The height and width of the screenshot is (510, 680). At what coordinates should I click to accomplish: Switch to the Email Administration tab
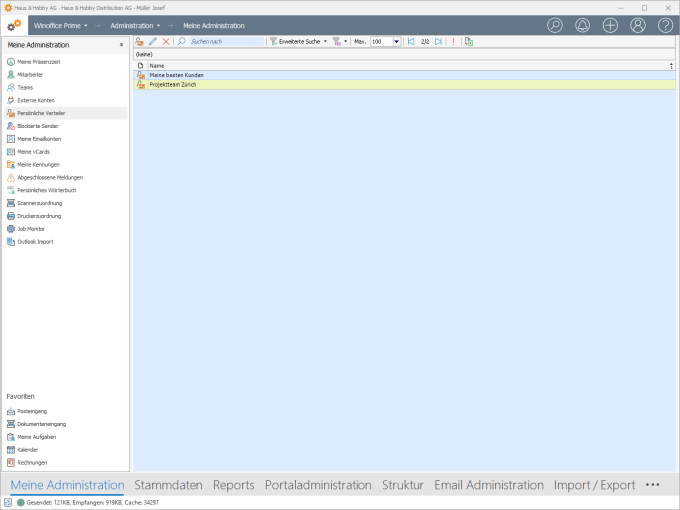click(488, 485)
